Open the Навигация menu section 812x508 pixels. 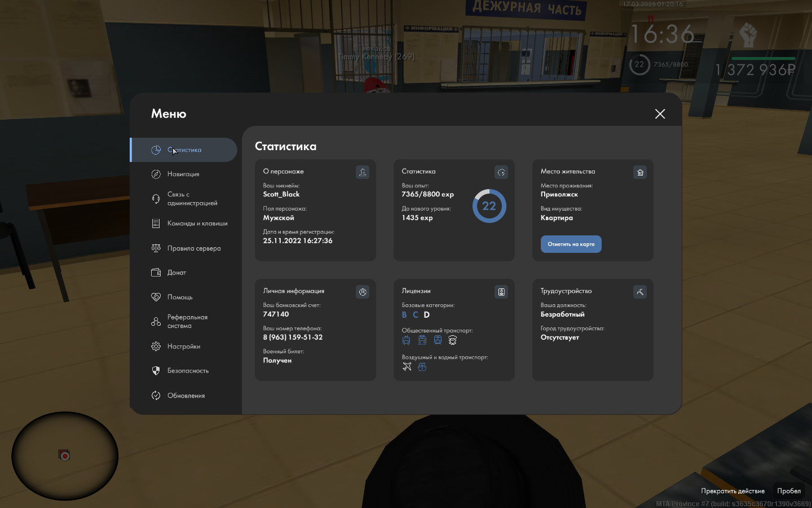point(183,174)
